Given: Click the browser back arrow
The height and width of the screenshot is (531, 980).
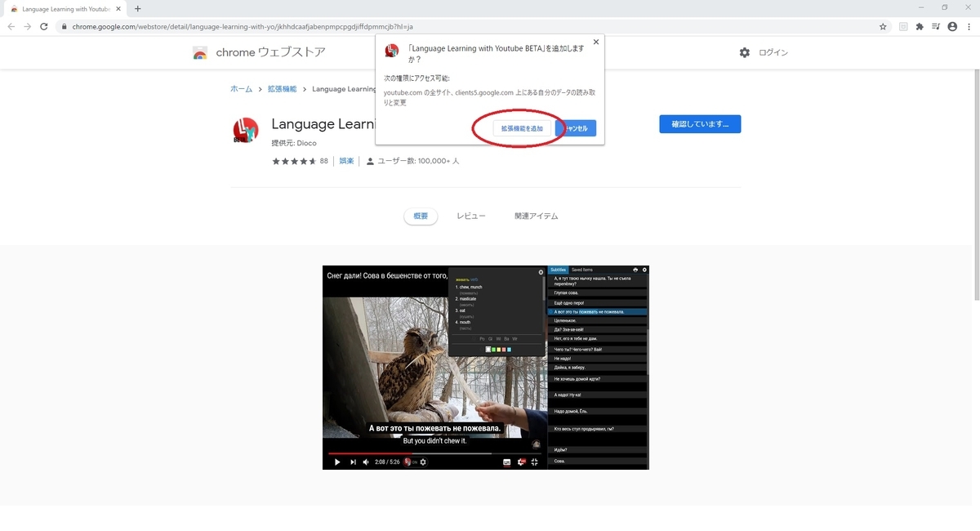Looking at the screenshot, I should tap(11, 26).
